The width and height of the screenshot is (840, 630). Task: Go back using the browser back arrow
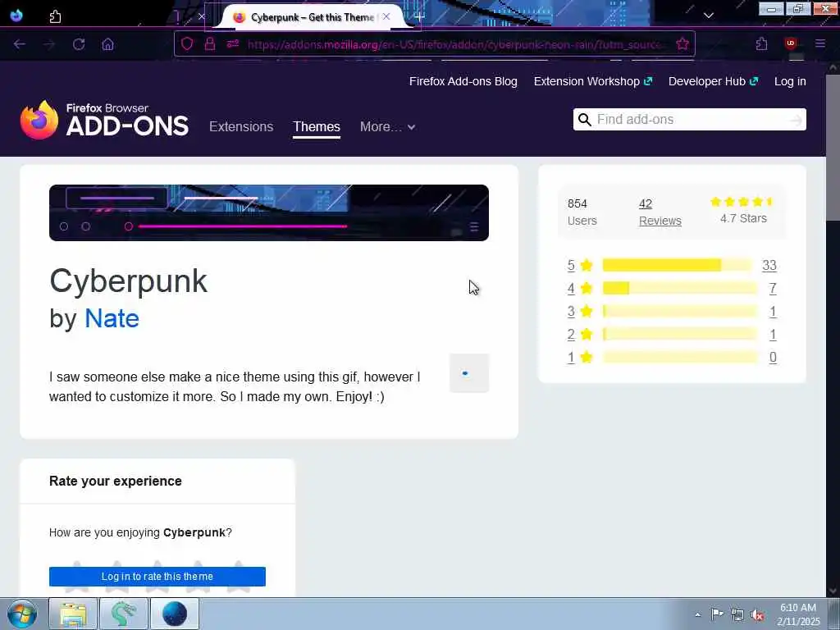click(x=20, y=44)
